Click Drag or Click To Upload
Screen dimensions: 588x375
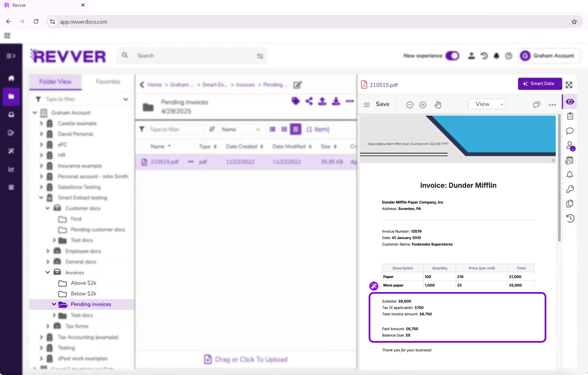[x=246, y=359]
